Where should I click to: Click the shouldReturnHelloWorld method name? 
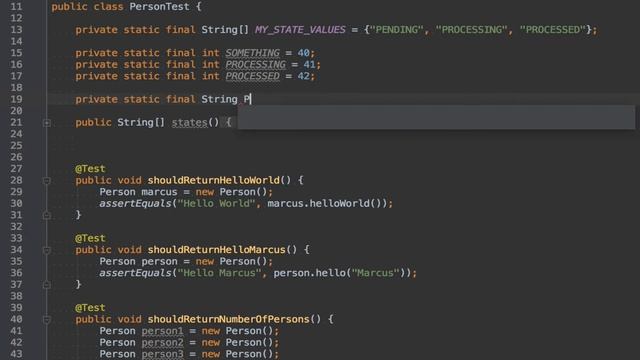click(213, 180)
